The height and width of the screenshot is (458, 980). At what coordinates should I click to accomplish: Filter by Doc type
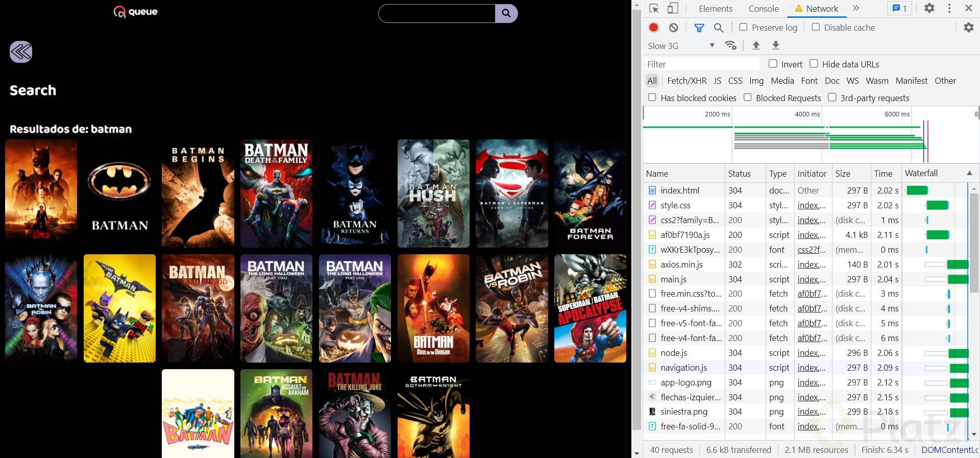832,81
